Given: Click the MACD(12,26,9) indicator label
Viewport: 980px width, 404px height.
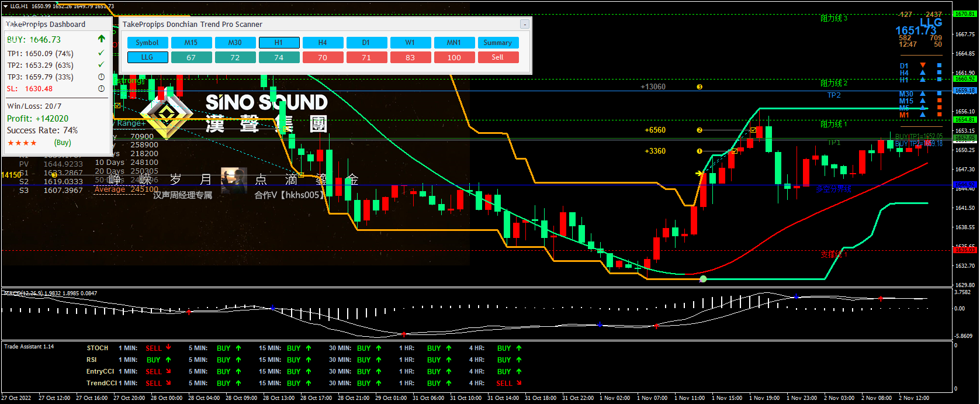Looking at the screenshot, I should 51,293.
